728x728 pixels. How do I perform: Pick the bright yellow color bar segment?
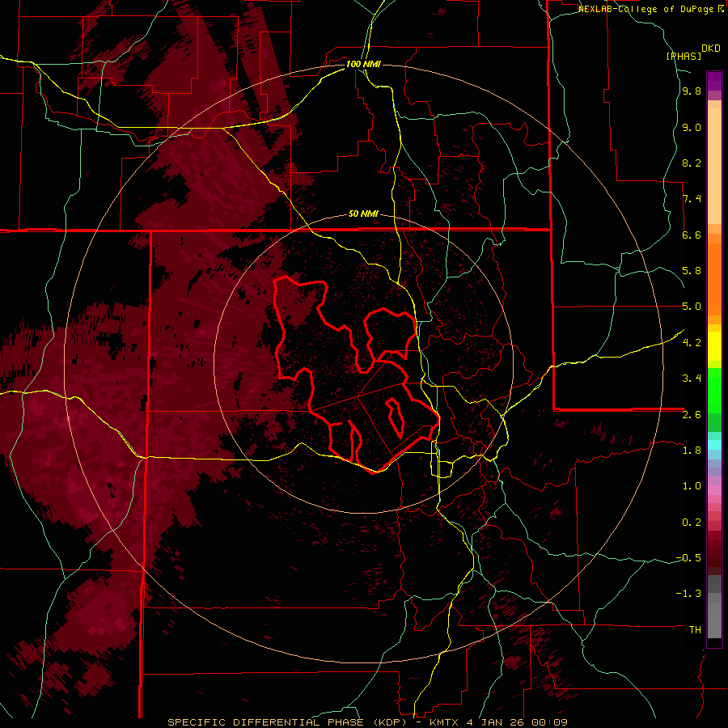714,346
